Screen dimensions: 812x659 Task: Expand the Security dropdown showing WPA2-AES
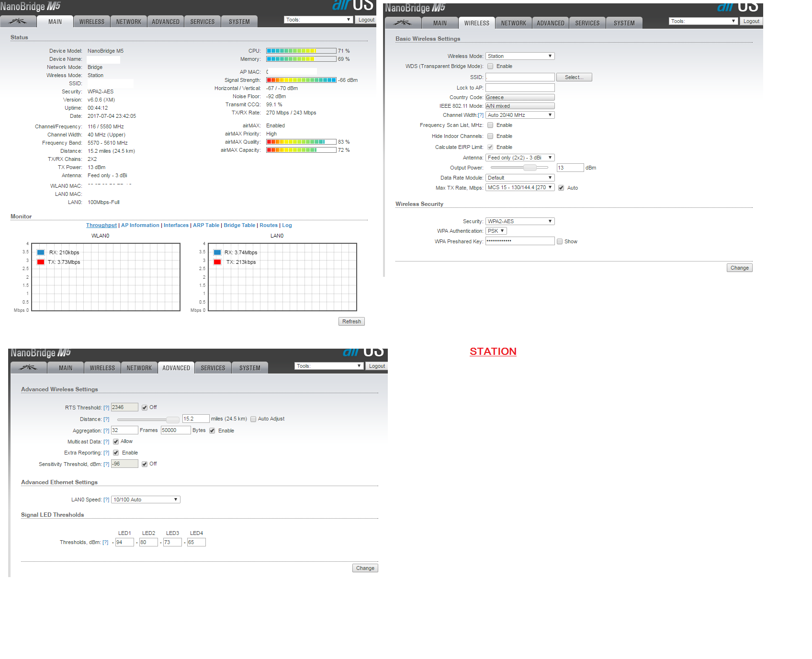point(520,221)
